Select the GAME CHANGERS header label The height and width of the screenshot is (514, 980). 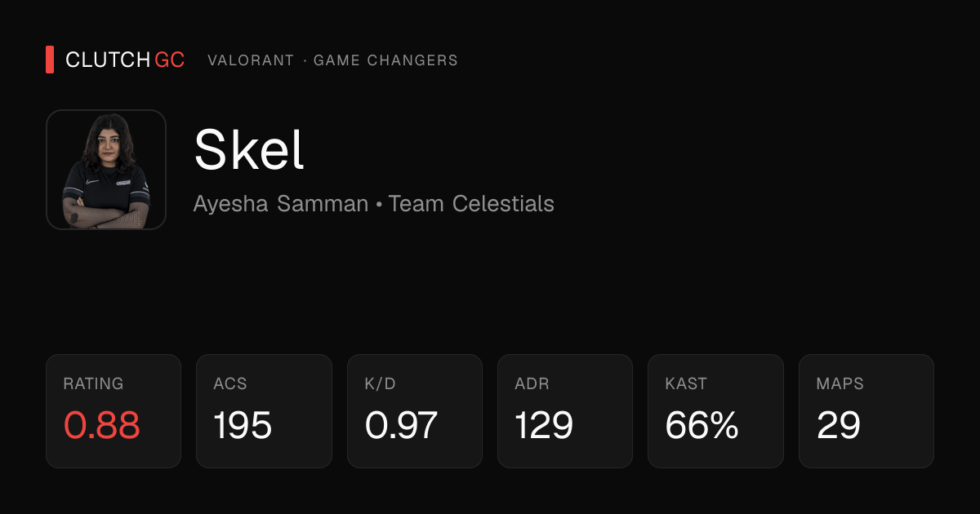[385, 60]
